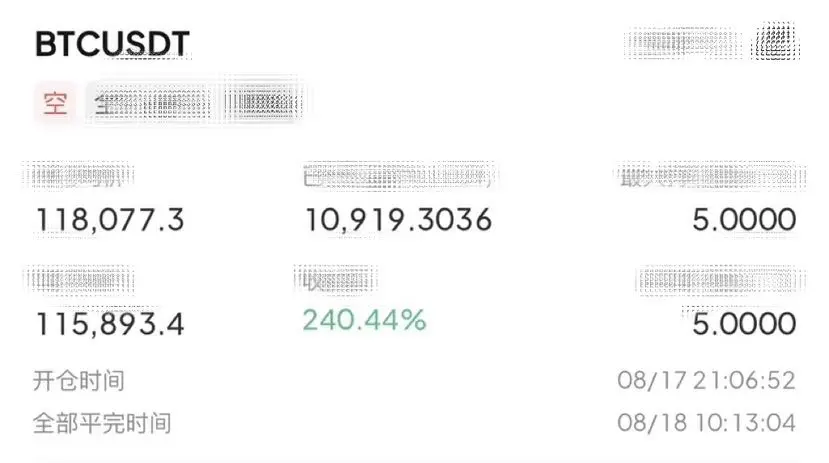Tap the 5.0000 value in the 118,077.3 row
The width and height of the screenshot is (829, 463).
point(744,219)
